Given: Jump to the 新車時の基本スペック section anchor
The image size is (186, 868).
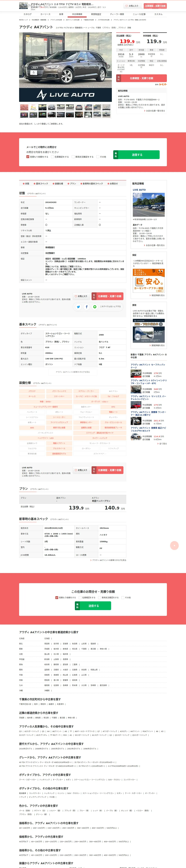Looking at the screenshot, I should pos(92,184).
